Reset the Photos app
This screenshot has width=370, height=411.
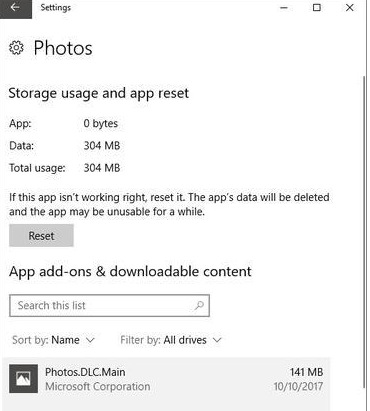(x=41, y=235)
